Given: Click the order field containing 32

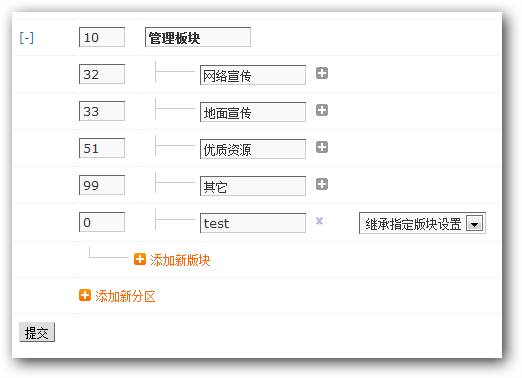Looking at the screenshot, I should coord(102,74).
